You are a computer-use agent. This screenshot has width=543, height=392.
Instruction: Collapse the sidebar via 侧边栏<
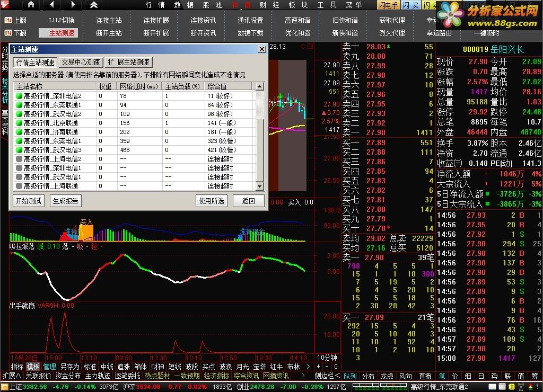click(327, 376)
